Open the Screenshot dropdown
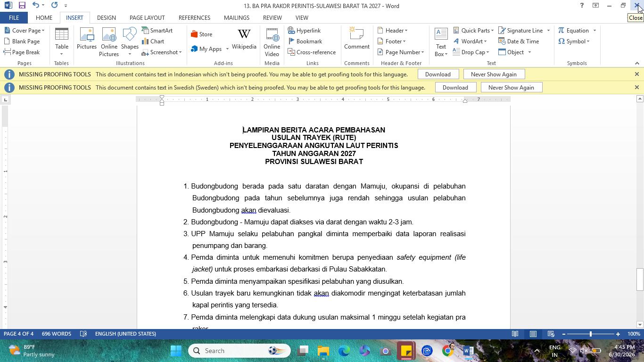The width and height of the screenshot is (644, 362). coord(162,52)
